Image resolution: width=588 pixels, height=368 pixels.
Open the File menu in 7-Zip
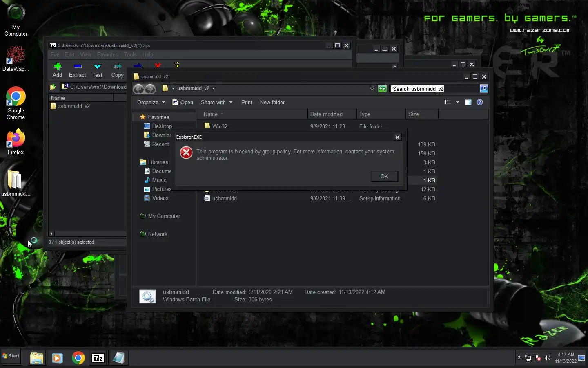click(55, 54)
